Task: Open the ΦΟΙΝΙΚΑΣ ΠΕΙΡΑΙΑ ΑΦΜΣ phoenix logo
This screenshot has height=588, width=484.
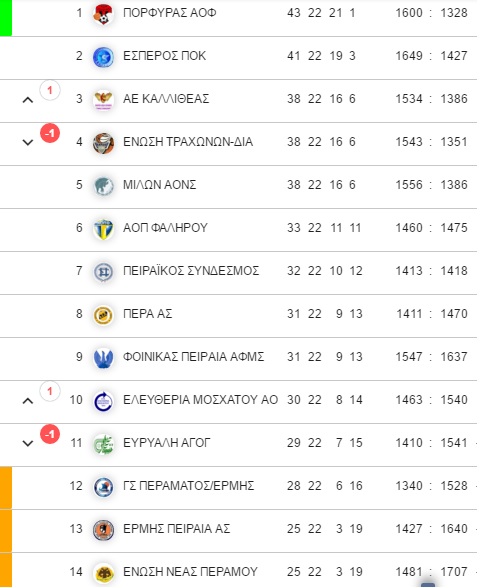Action: 103,358
